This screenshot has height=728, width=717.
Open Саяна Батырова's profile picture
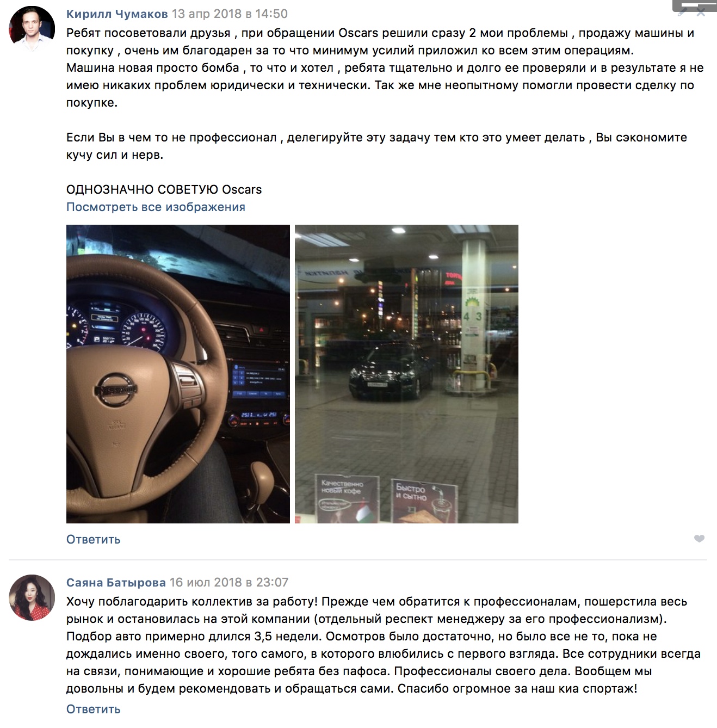[x=32, y=597]
